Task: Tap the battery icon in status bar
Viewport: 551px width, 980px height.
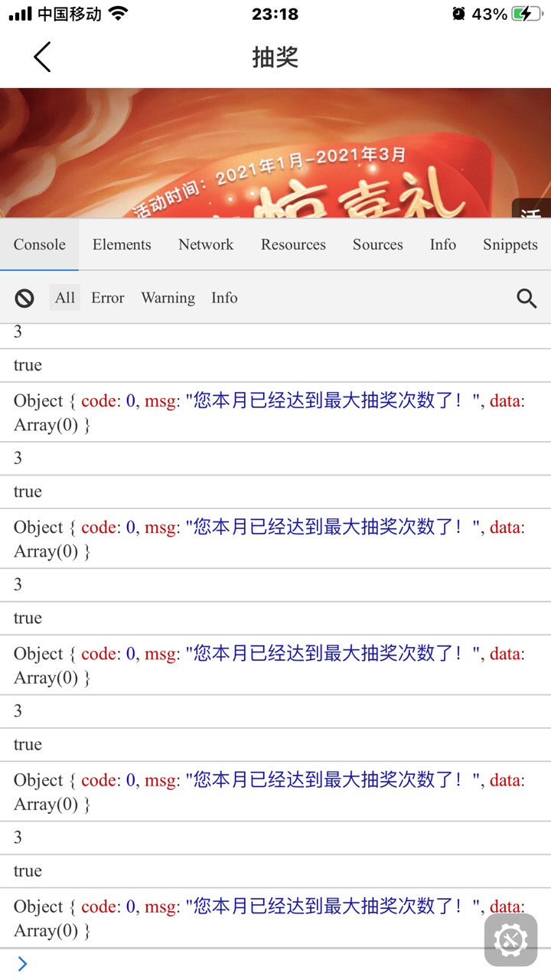Action: pos(528,14)
